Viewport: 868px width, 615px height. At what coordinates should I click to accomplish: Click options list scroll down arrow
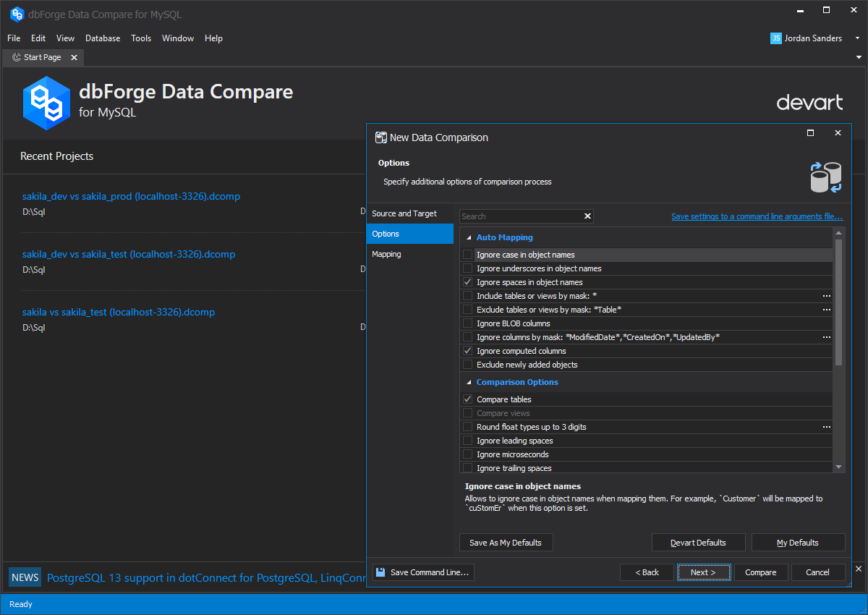pos(839,467)
